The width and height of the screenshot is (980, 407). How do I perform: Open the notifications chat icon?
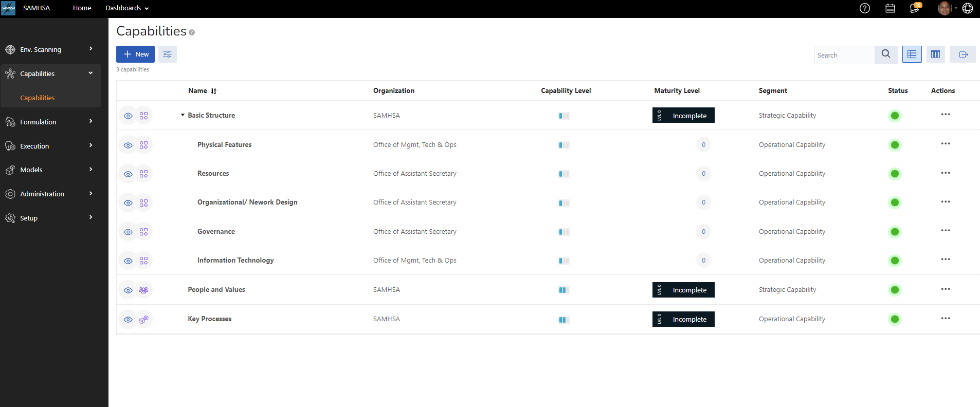(915, 8)
